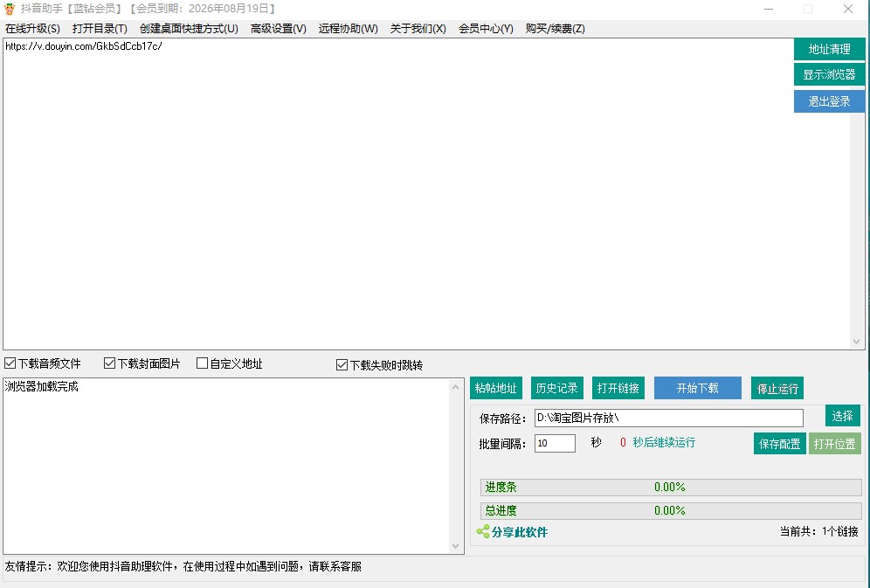Click the URL list scrollbar down arrow
This screenshot has width=870, height=588.
856,342
